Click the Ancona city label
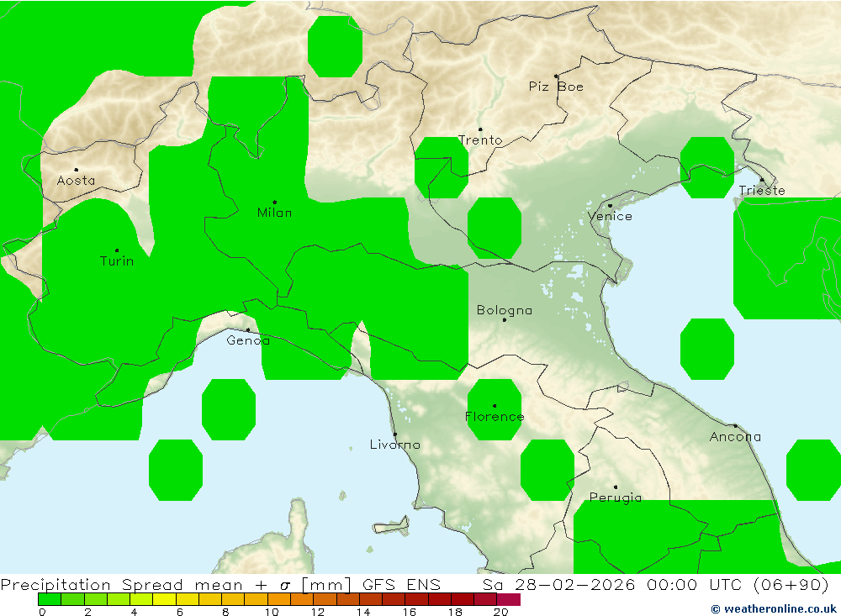Screen dimensions: 841x616 coord(735,437)
